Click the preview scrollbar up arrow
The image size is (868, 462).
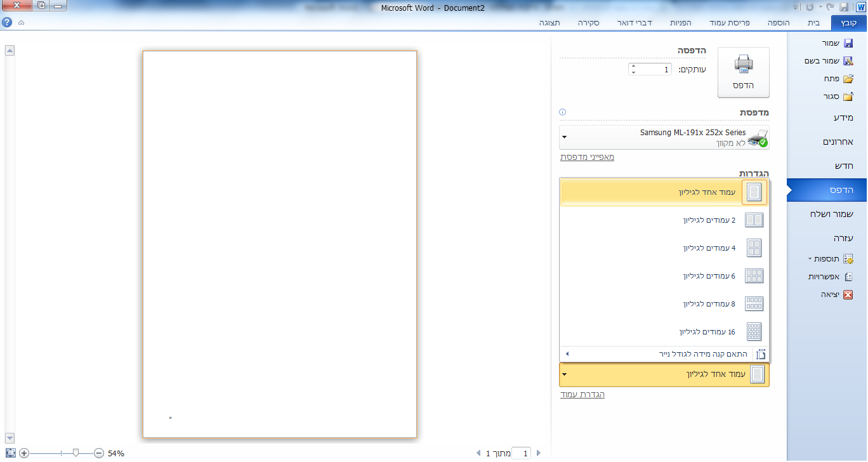click(x=10, y=51)
